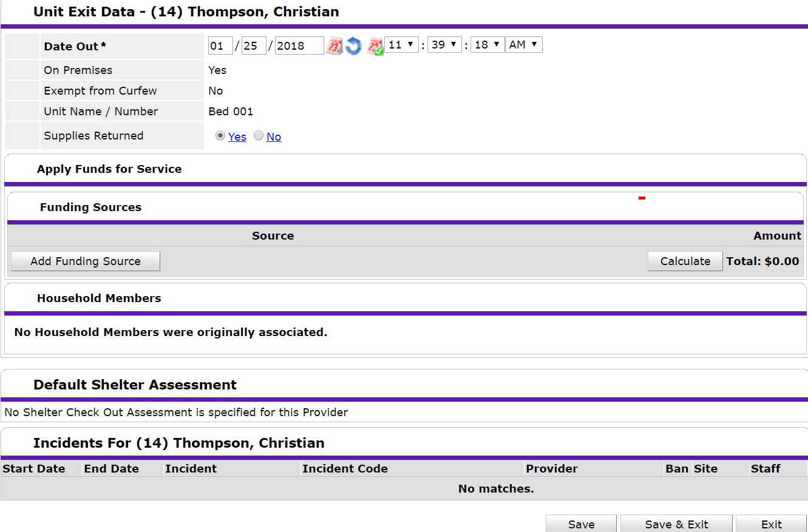The image size is (808, 532).
Task: Click the year field showing 2018
Action: pos(299,46)
